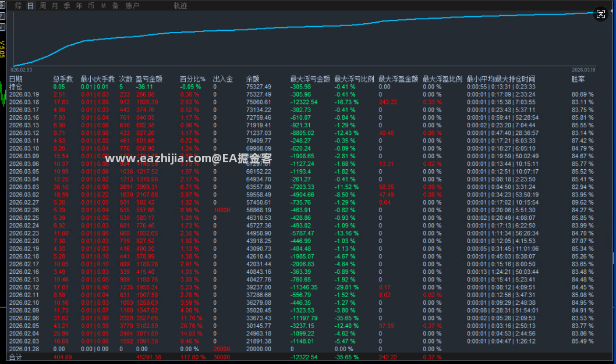Select the 2026.03.18 date row
The image size is (616, 364).
tap(24, 102)
